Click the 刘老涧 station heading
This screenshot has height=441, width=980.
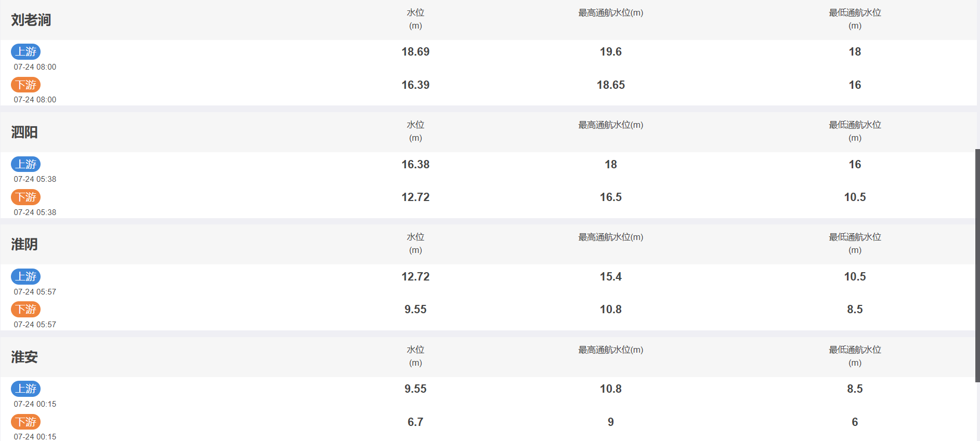[x=31, y=20]
